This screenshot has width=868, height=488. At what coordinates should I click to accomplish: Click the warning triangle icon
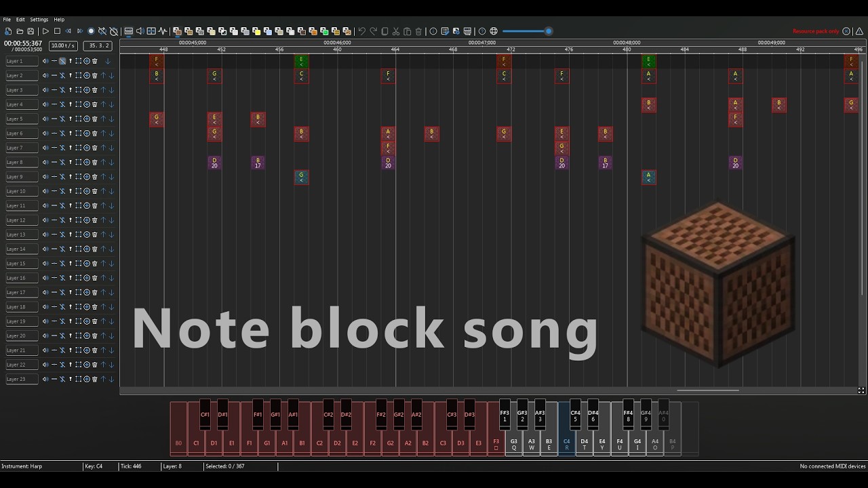click(x=859, y=31)
